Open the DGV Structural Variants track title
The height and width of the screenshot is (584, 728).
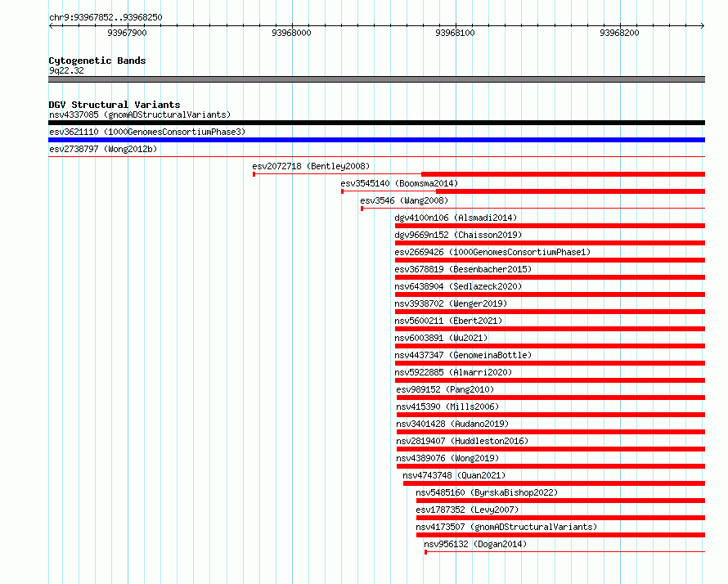point(115,105)
